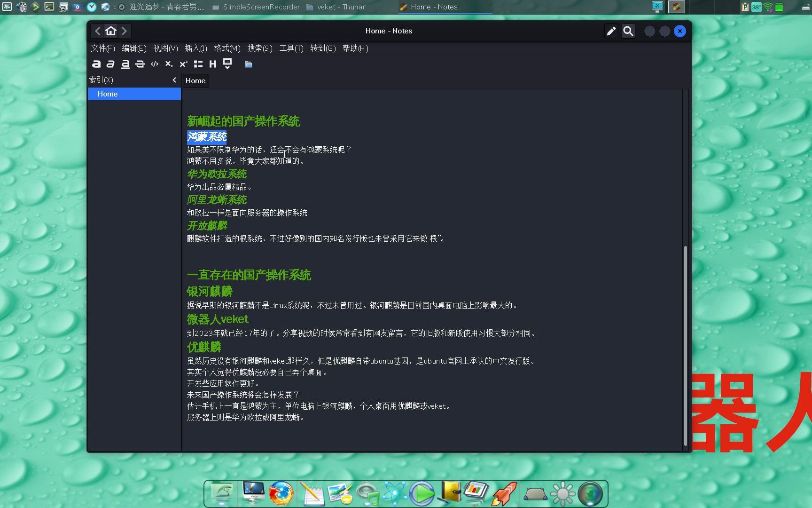Click highlighted heading 鸿蒙系统
The width and height of the screenshot is (812, 508).
(207, 137)
